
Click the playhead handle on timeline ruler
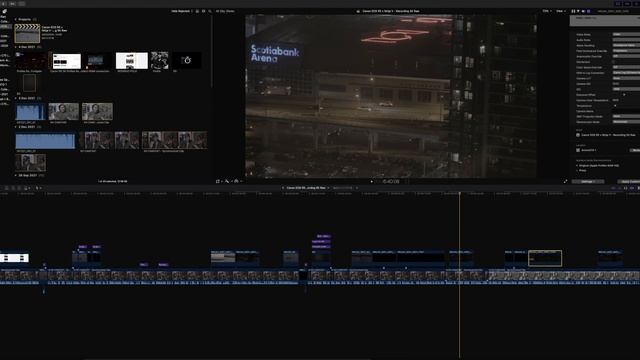(x=460, y=193)
